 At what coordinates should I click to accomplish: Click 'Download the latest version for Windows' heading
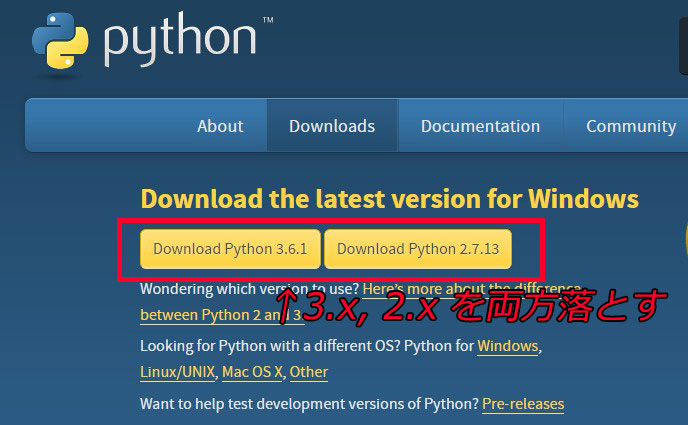(390, 199)
